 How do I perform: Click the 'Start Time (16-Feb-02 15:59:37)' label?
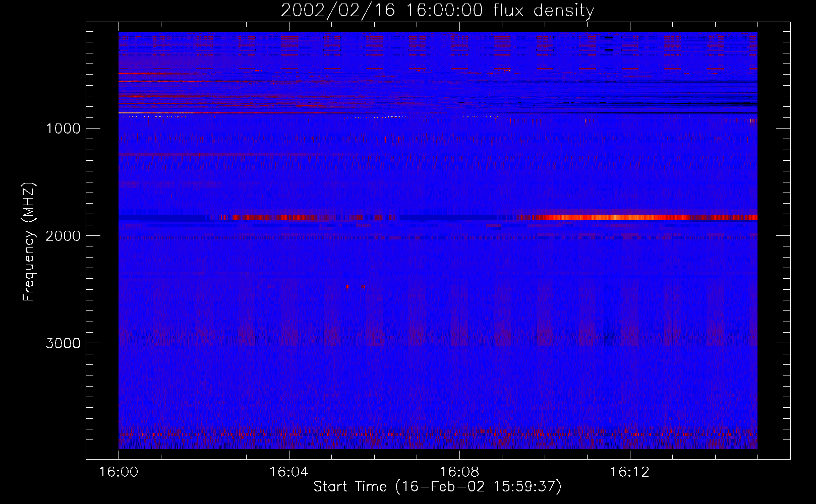point(437,487)
